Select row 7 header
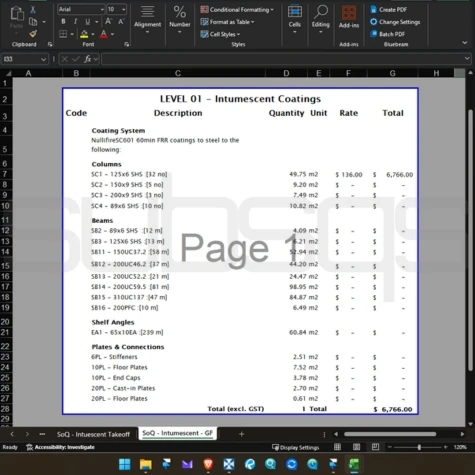 click(x=5, y=174)
